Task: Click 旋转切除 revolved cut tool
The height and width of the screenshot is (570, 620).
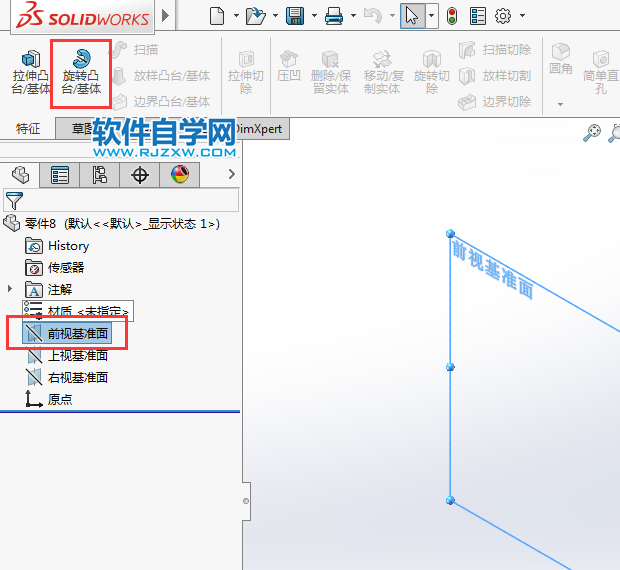Action: [x=432, y=72]
